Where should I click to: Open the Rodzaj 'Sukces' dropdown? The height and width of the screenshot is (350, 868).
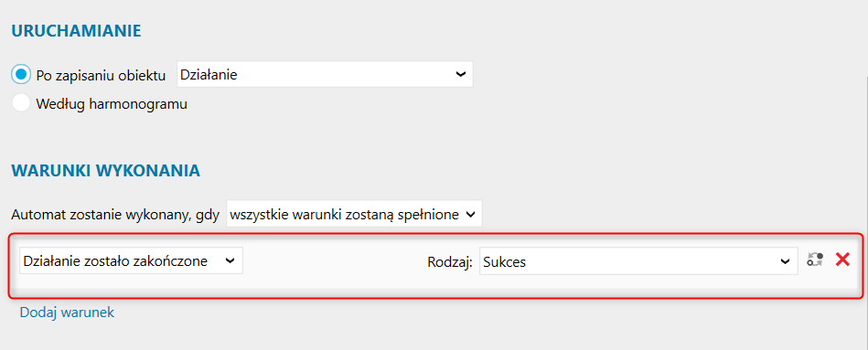638,261
